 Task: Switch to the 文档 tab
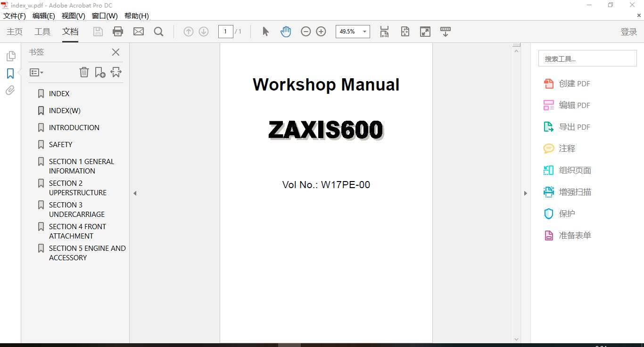[x=70, y=32]
